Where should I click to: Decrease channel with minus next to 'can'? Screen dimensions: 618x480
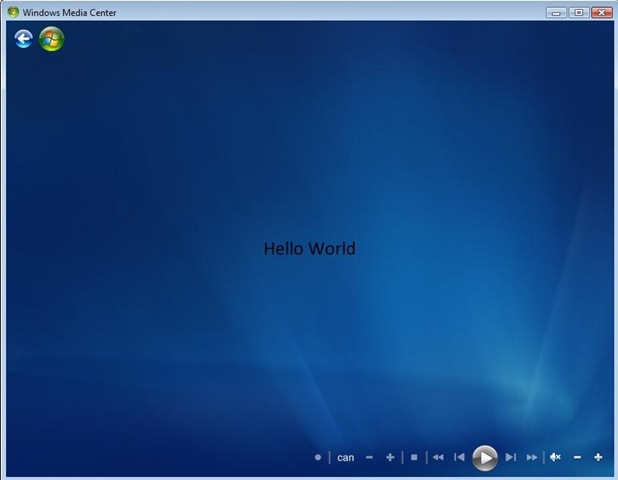pyautogui.click(x=369, y=457)
